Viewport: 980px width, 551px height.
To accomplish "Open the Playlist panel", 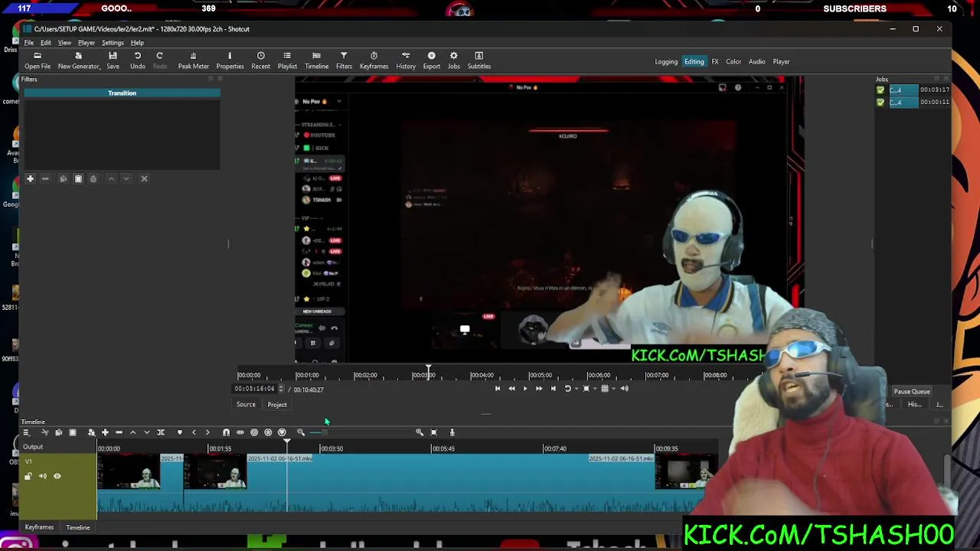I will (x=287, y=60).
